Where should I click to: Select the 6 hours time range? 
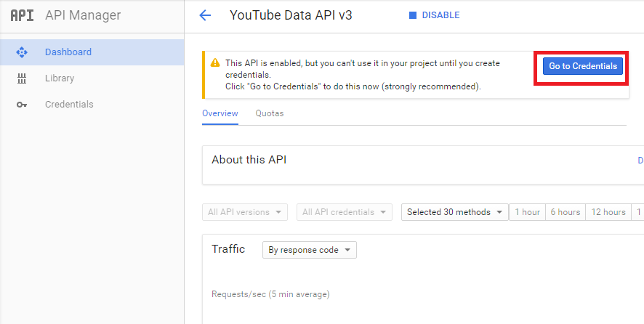click(x=565, y=212)
